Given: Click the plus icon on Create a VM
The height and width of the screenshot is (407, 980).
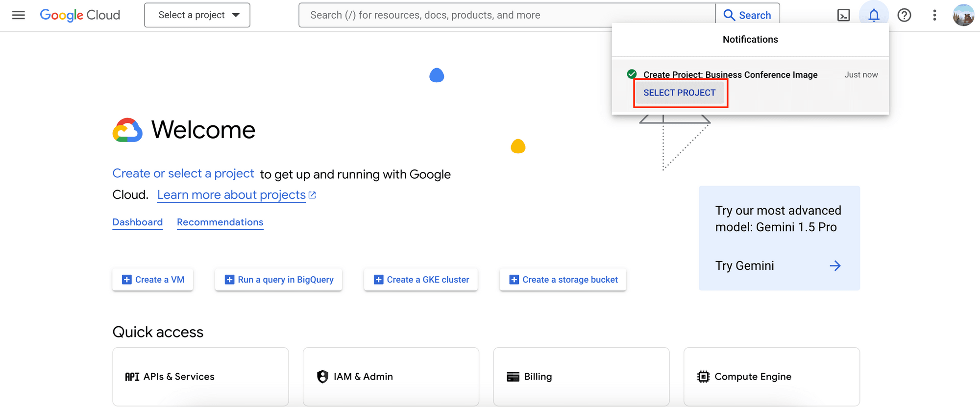Looking at the screenshot, I should [127, 280].
